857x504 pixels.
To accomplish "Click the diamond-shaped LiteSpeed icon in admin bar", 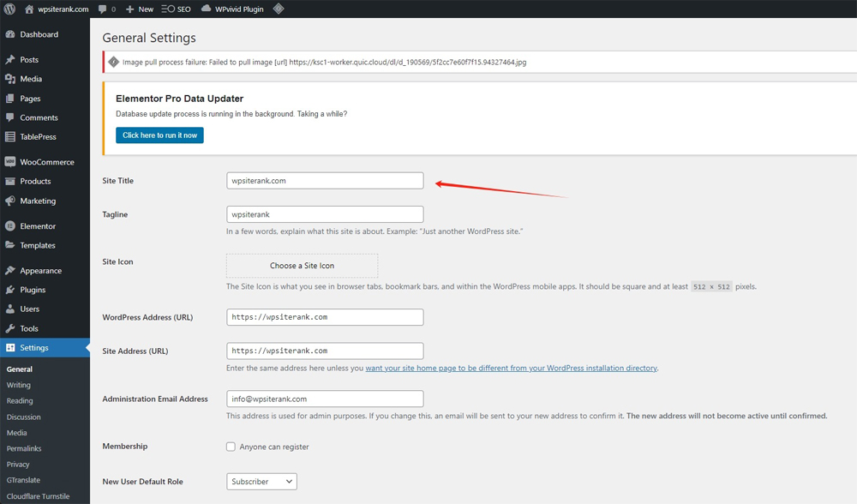I will click(x=279, y=9).
